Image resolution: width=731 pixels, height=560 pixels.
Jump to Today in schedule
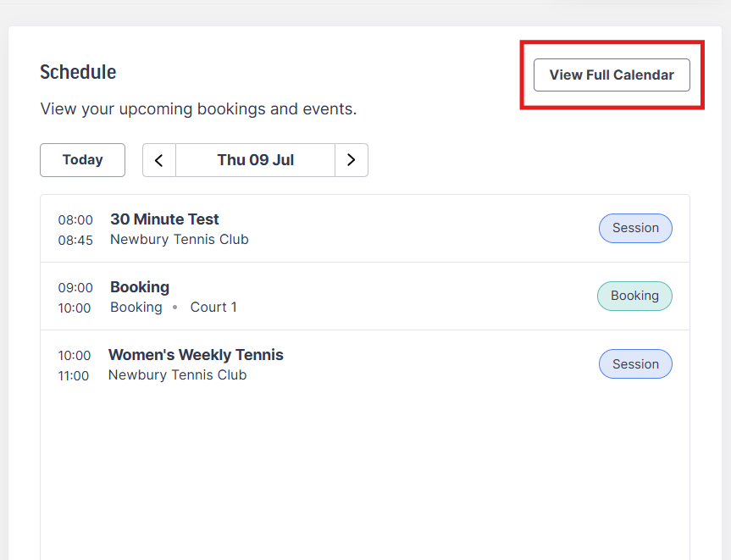[x=82, y=160]
